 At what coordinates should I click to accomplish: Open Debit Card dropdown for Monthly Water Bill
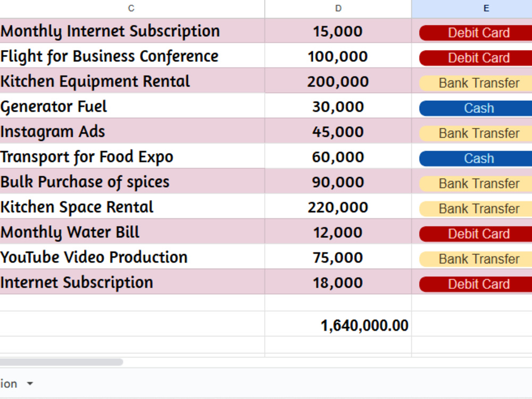click(476, 234)
